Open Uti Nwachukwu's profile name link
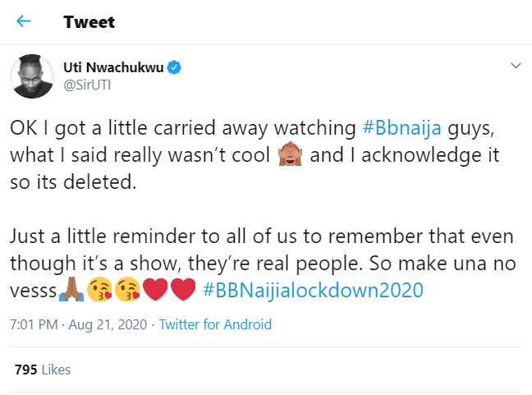This screenshot has height=395, width=532. tap(114, 67)
